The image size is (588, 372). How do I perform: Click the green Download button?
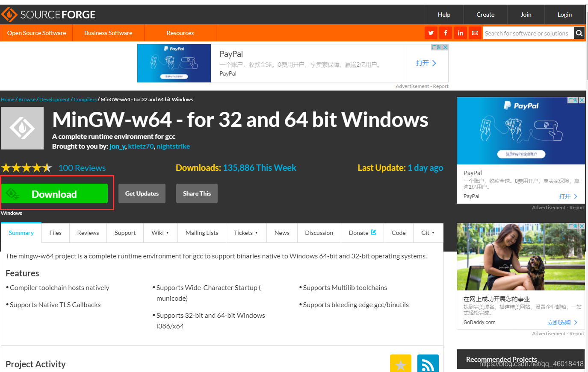pyautogui.click(x=54, y=194)
